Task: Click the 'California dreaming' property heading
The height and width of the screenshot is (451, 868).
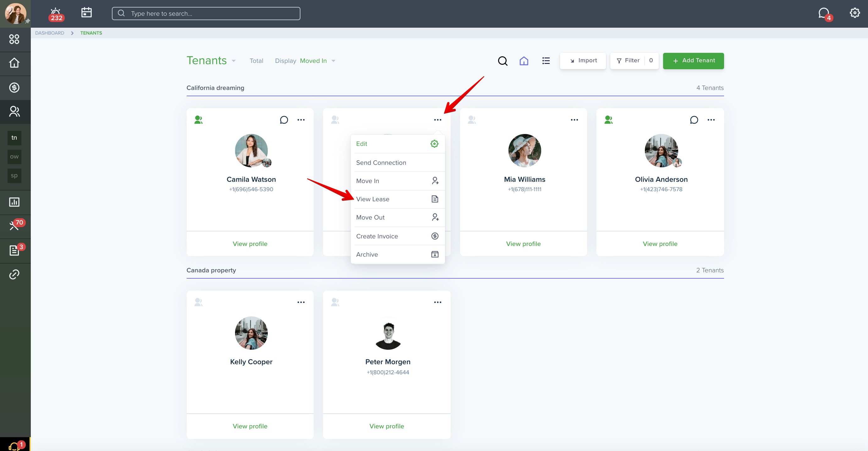Action: click(215, 88)
